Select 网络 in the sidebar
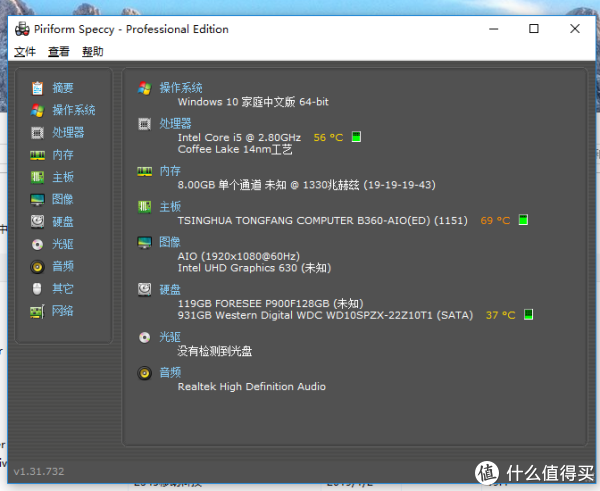Image resolution: width=600 pixels, height=491 pixels. point(63,311)
